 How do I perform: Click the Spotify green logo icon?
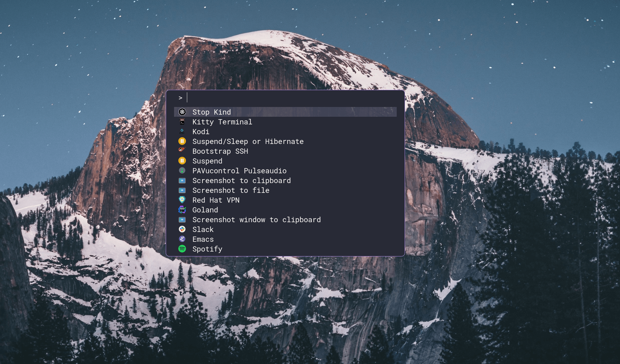point(182,249)
